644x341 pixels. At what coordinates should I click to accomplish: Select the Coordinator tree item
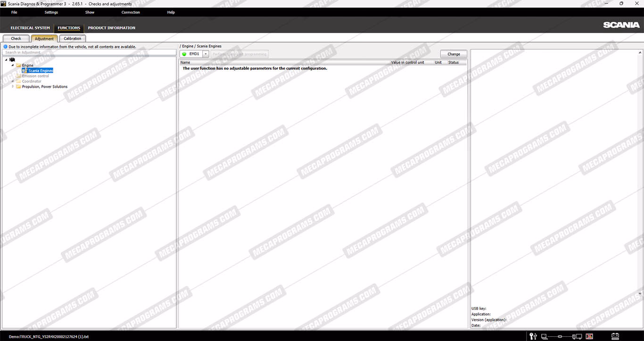point(32,81)
